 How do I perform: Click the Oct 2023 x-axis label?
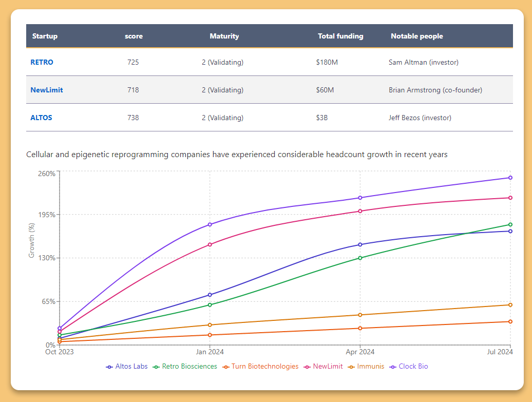(60, 352)
